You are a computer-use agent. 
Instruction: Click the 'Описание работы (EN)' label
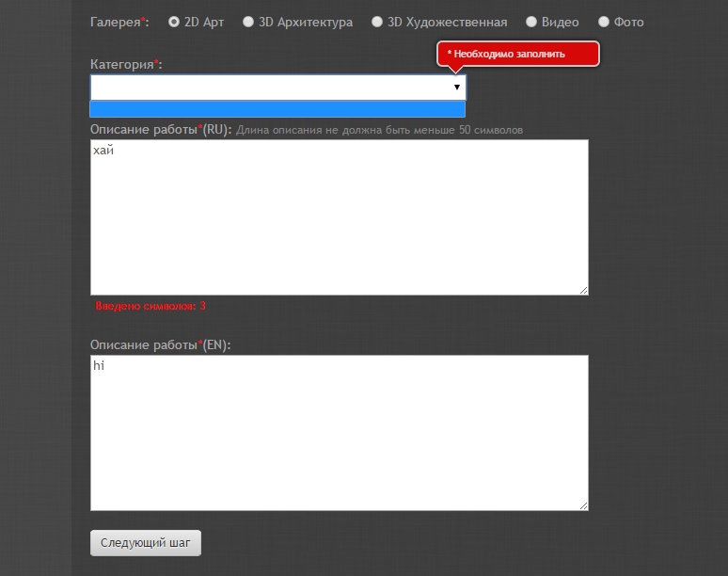click(160, 344)
